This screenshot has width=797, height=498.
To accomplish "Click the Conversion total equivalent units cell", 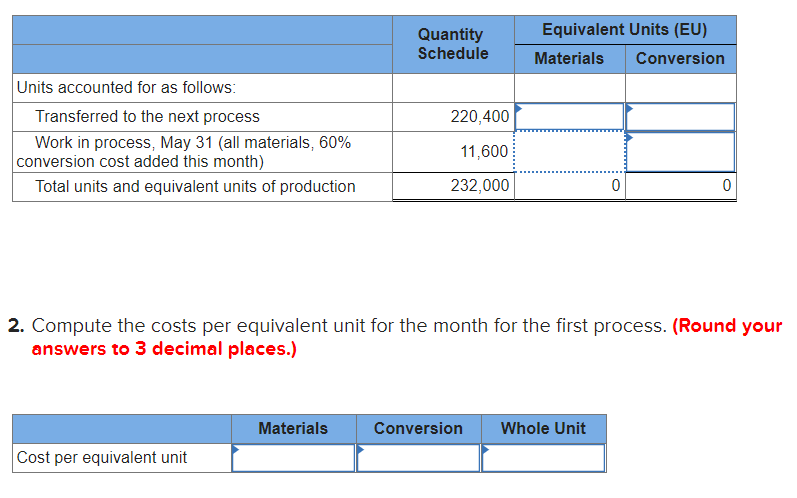I will click(x=681, y=185).
